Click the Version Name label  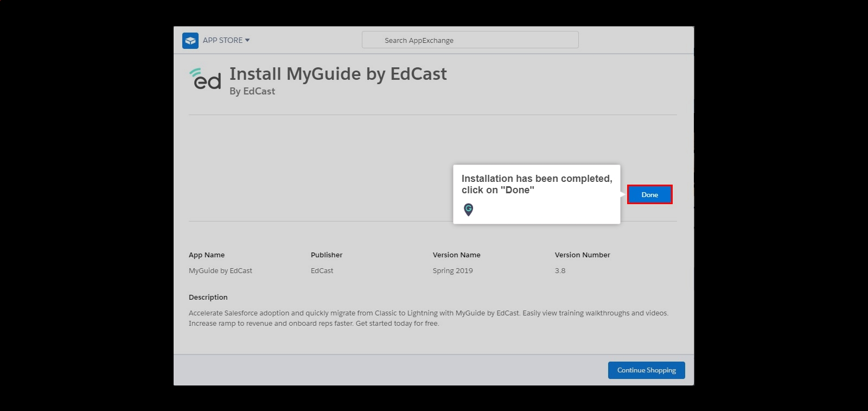(457, 255)
